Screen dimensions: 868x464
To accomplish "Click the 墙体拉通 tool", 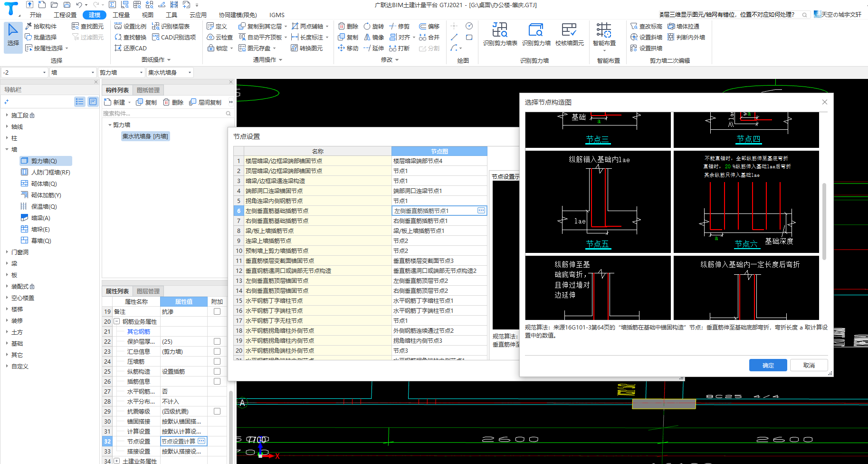I will click(x=684, y=26).
